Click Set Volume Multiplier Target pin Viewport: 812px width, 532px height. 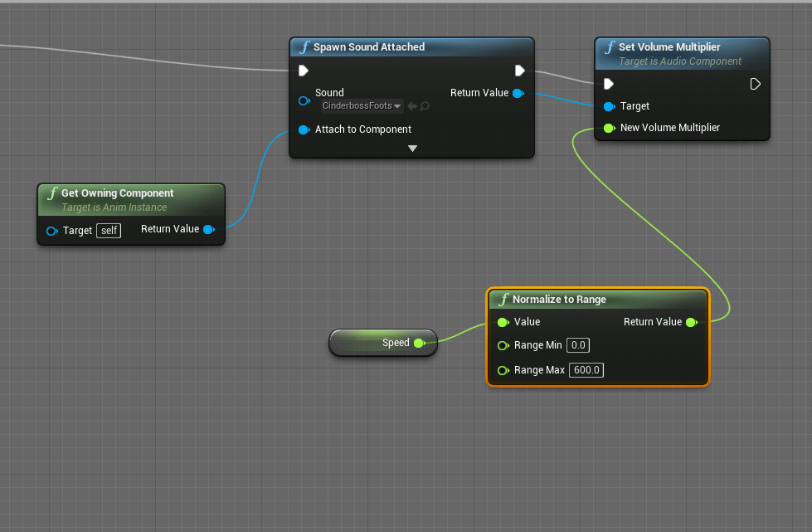[609, 106]
